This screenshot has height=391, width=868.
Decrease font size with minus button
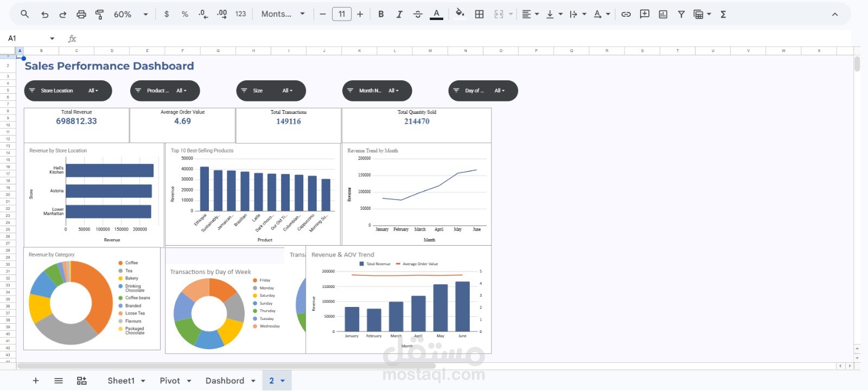(323, 14)
